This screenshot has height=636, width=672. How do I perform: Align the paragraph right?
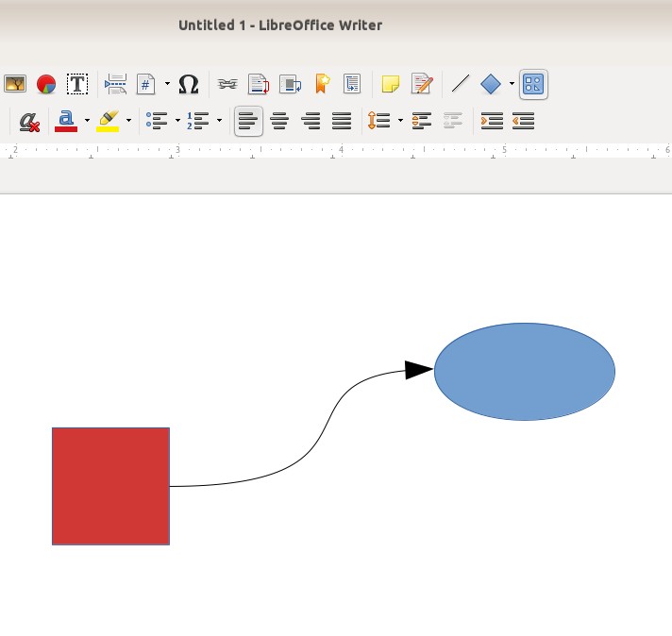click(311, 121)
